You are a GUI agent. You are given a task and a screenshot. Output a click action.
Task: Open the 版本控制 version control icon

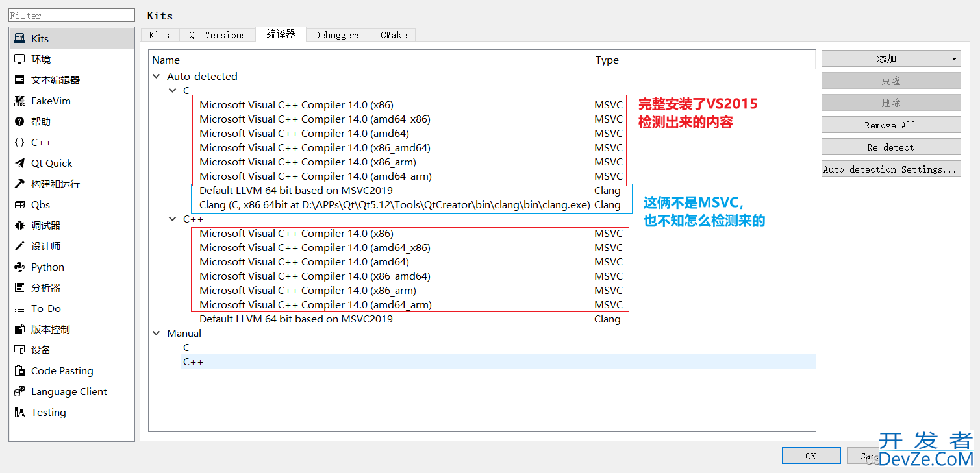pos(19,330)
